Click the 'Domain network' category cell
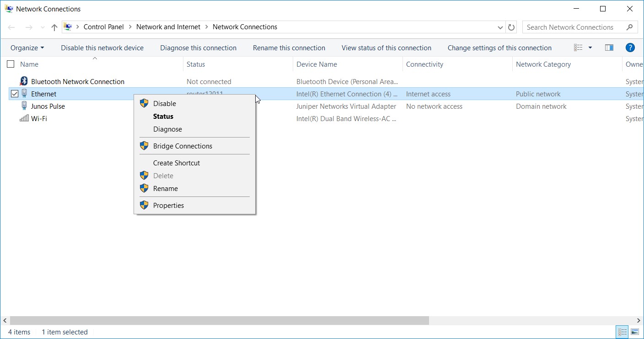 [541, 106]
